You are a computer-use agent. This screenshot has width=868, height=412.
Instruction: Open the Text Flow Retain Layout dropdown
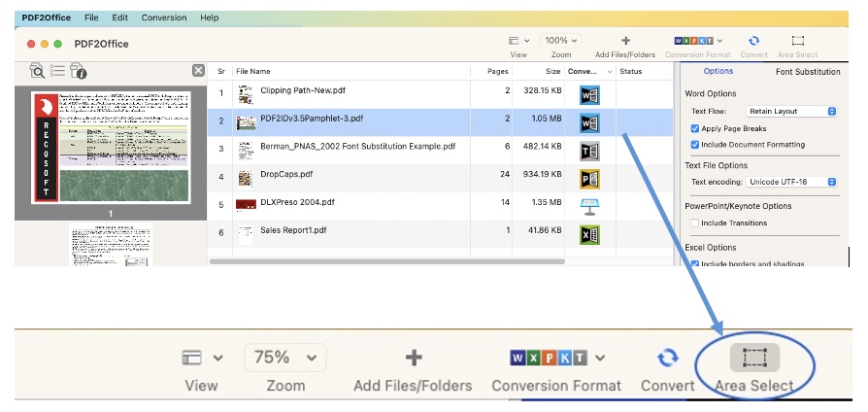tap(791, 112)
